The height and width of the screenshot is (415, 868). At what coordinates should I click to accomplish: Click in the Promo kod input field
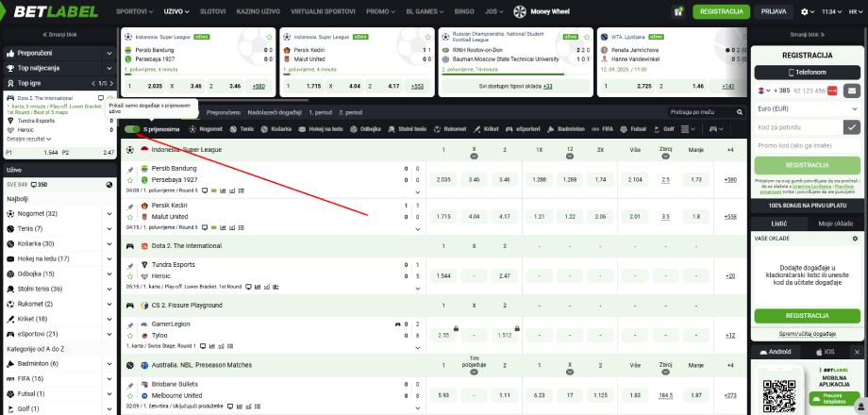pos(807,146)
